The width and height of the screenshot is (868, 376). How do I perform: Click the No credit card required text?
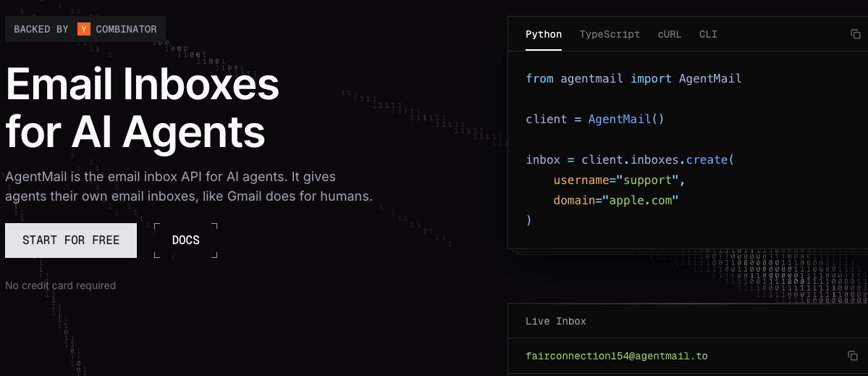point(60,285)
